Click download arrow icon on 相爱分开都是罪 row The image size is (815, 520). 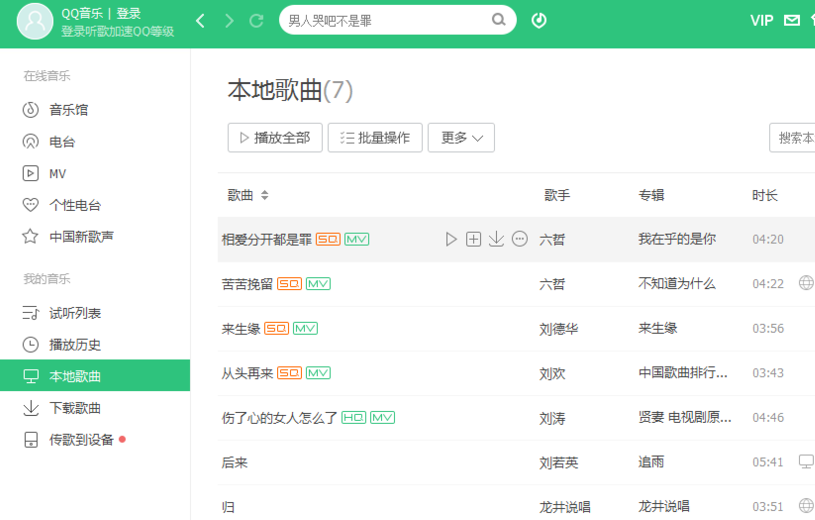(x=496, y=239)
